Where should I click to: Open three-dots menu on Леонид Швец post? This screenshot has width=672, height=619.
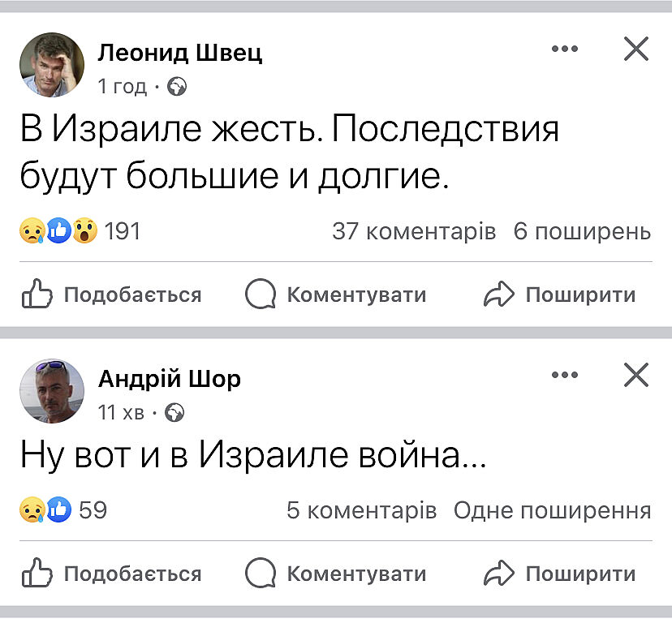[565, 49]
